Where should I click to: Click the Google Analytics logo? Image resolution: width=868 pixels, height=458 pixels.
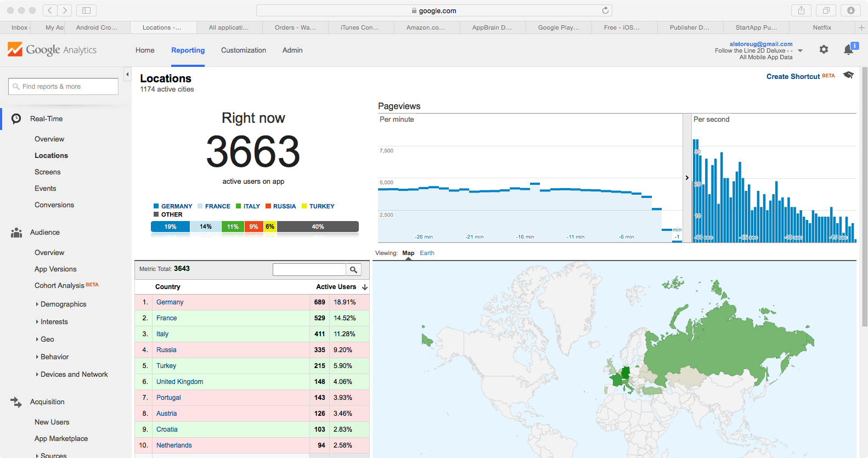tap(52, 50)
